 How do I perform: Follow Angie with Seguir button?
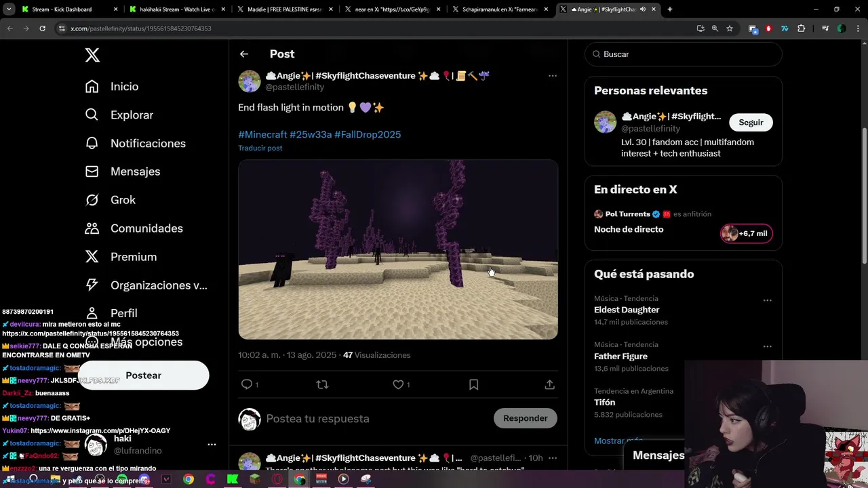(751, 122)
